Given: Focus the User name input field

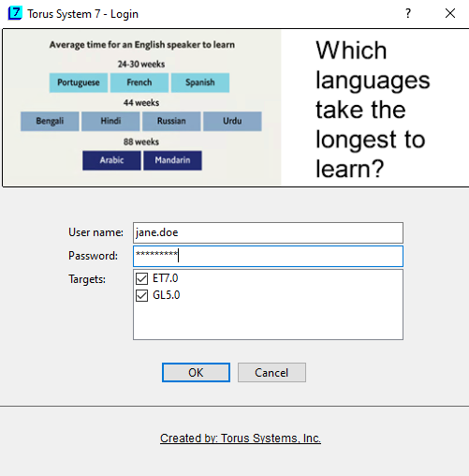Looking at the screenshot, I should tap(268, 232).
